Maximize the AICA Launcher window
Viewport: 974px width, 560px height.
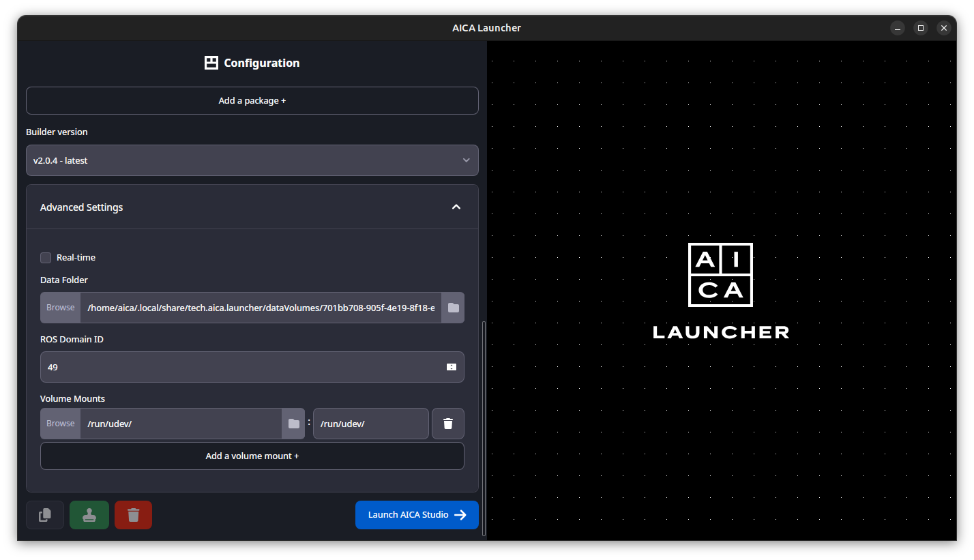(921, 28)
